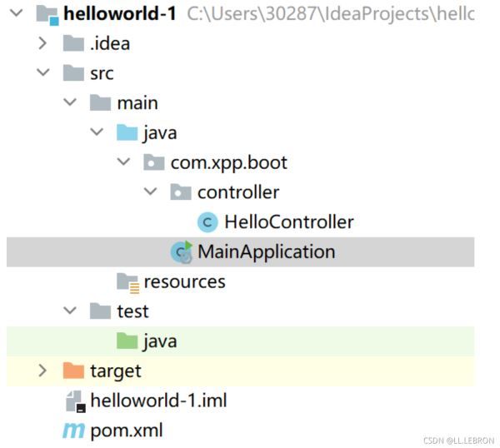The width and height of the screenshot is (500, 448).
Task: Click the green test java folder icon
Action: pos(127,341)
